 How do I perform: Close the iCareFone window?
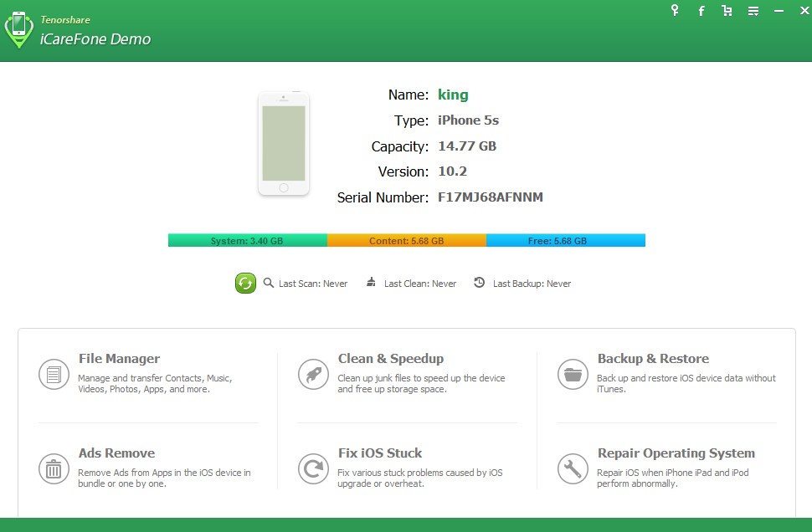(x=804, y=10)
